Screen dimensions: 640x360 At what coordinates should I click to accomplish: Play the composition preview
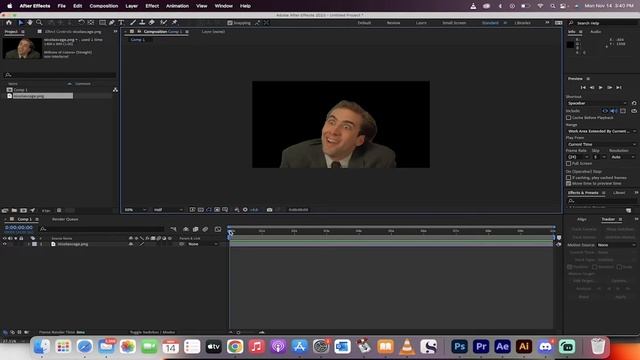coord(600,87)
